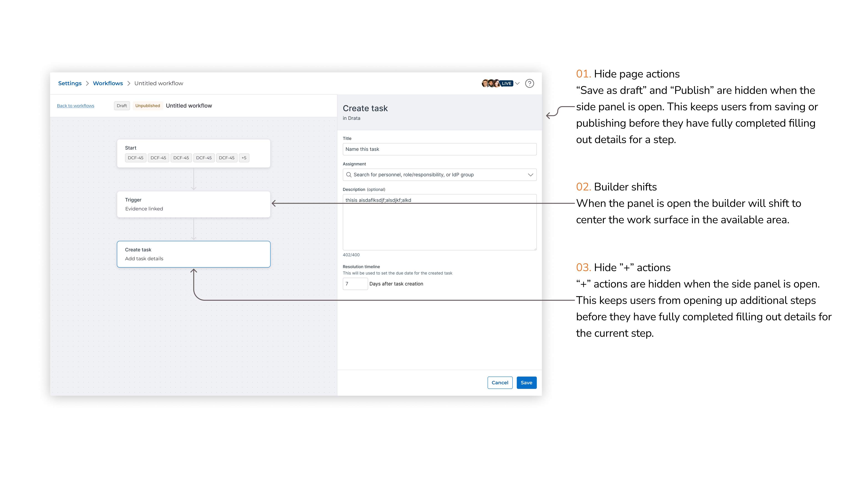The image size is (868, 503).
Task: Click the first DCF-45 chip in Start
Action: tap(135, 158)
